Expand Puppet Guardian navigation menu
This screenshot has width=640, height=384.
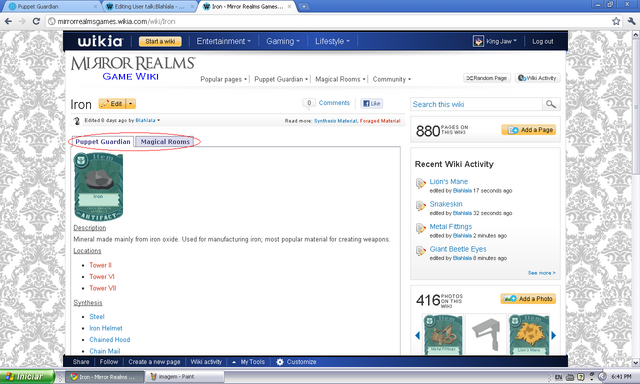[x=281, y=79]
